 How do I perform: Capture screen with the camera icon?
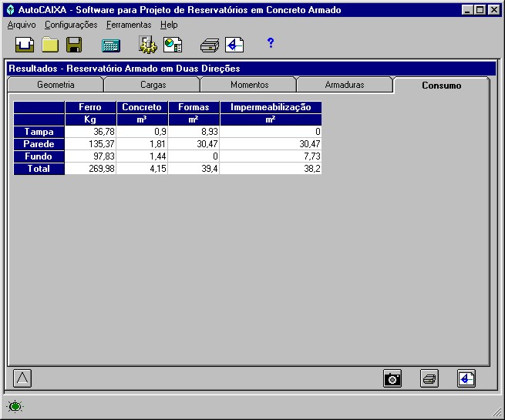tap(392, 378)
